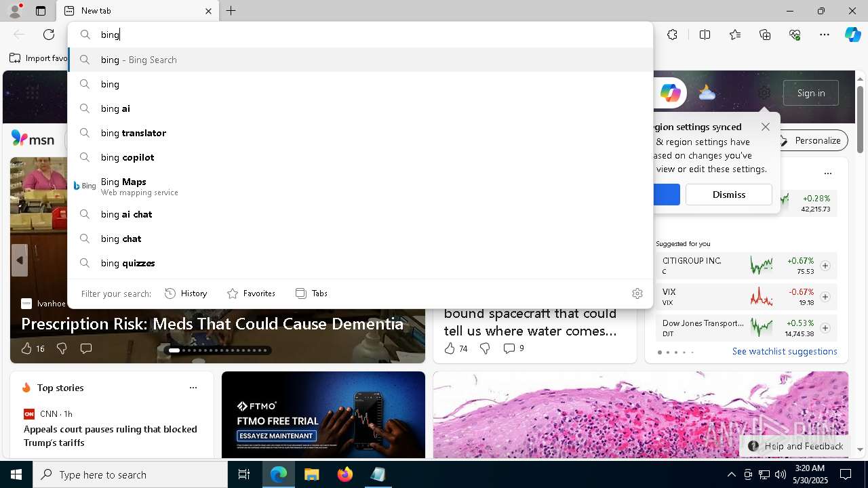Open Appeals court pauses ruling article

(x=111, y=436)
